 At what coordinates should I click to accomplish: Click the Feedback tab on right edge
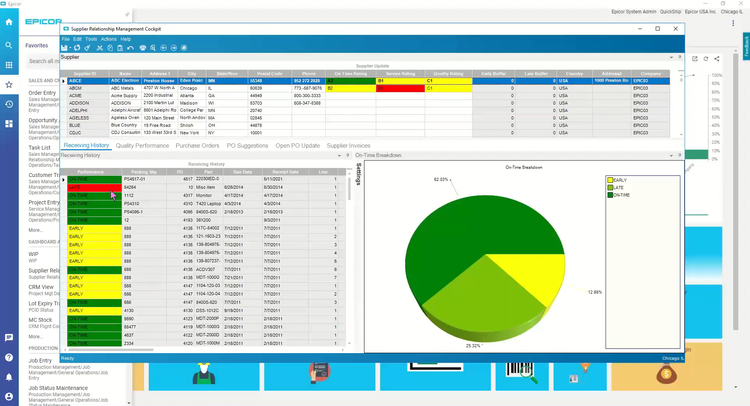pyautogui.click(x=745, y=45)
